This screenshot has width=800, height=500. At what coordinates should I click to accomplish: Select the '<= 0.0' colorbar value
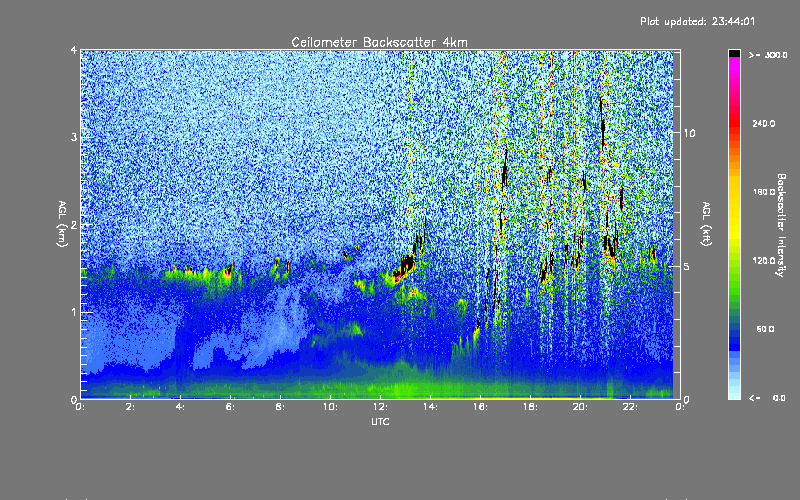767,398
